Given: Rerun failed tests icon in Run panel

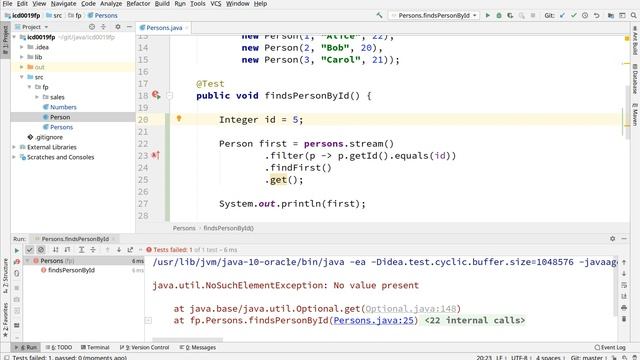Looking at the screenshot, I should (x=17, y=261).
